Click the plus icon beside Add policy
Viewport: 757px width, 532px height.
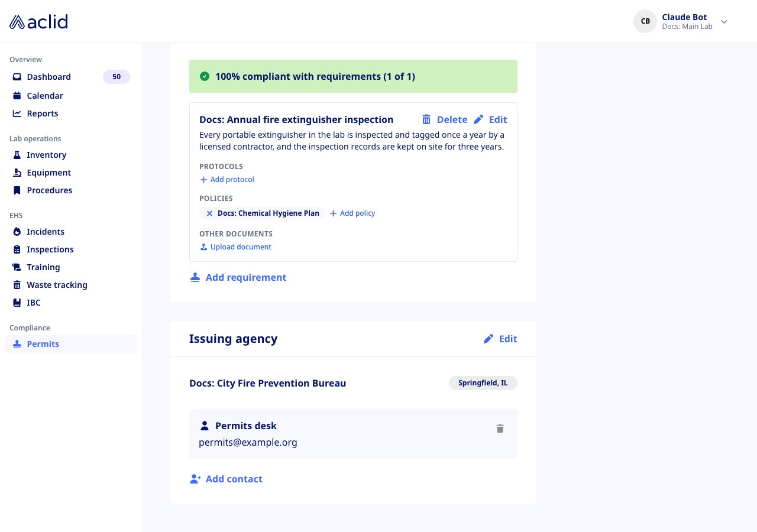(333, 213)
